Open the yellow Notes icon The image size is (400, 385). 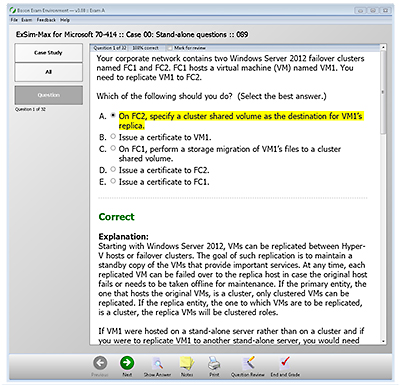187,363
